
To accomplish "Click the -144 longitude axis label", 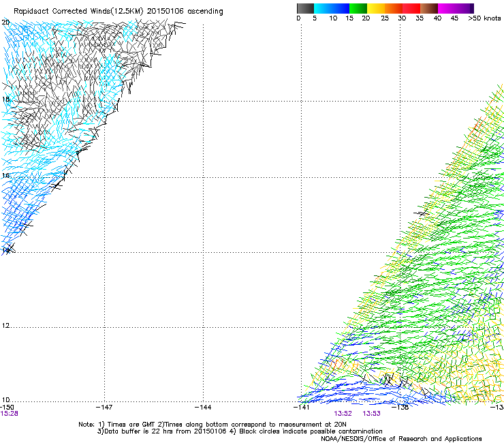I will click(203, 408).
